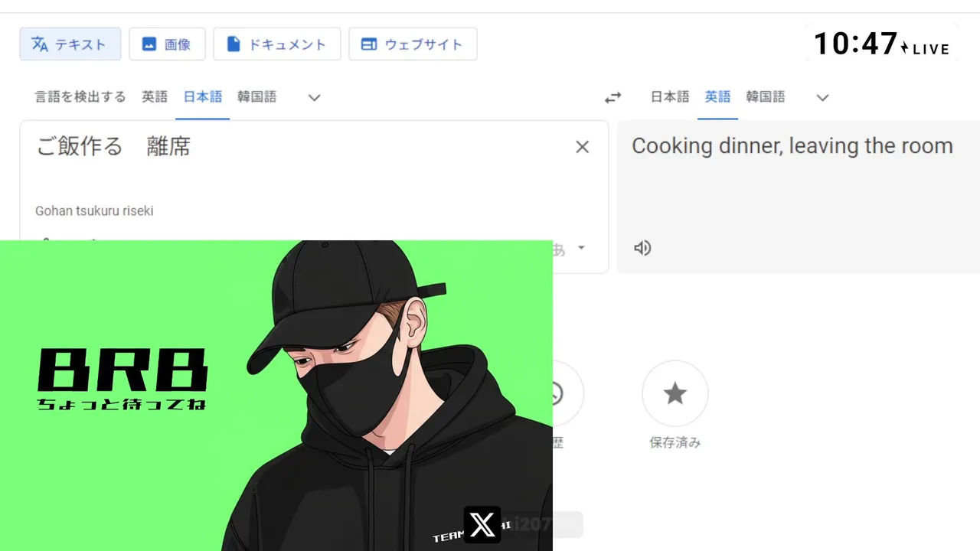
Task: Expand target language list chevron
Action: pyautogui.click(x=822, y=97)
